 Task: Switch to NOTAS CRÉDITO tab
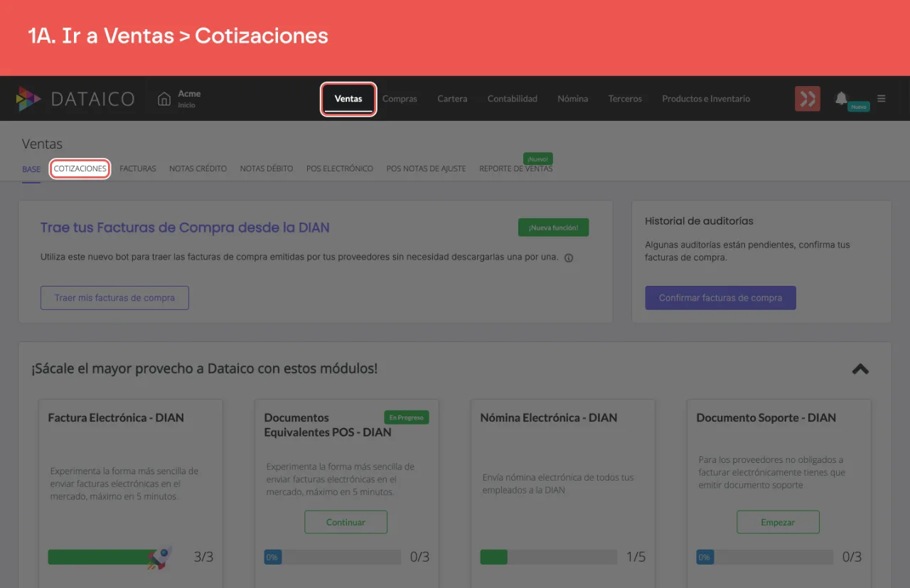tap(198, 169)
